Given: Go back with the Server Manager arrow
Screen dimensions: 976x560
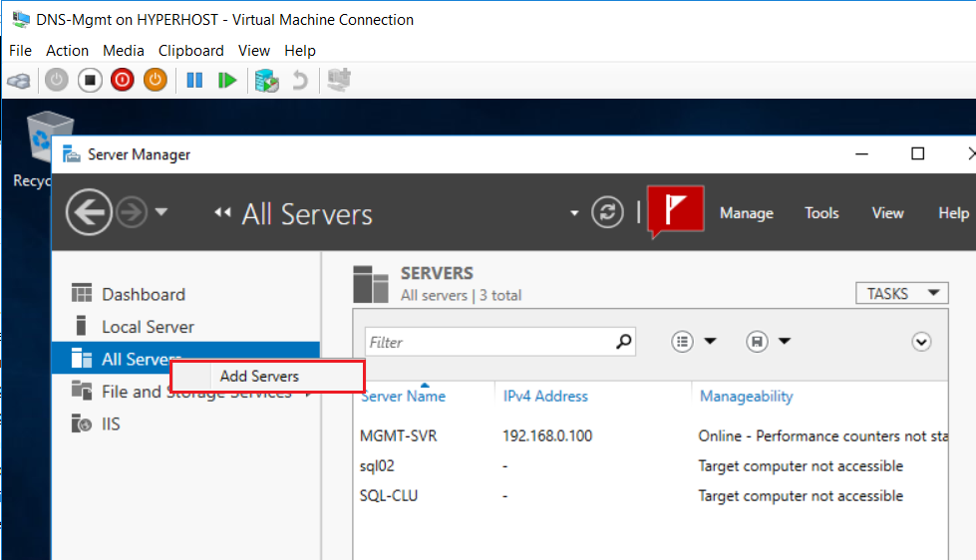Looking at the screenshot, I should point(89,212).
